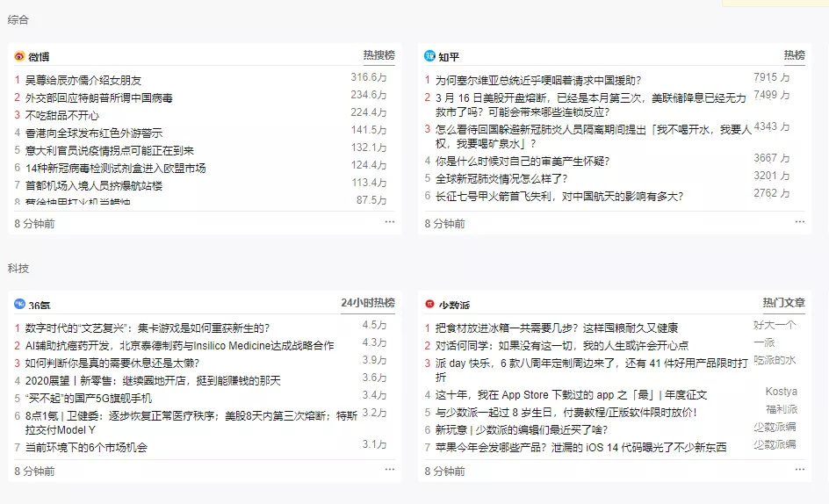Select the 热榜 tab on Zhihu card
The image size is (829, 504).
click(794, 55)
